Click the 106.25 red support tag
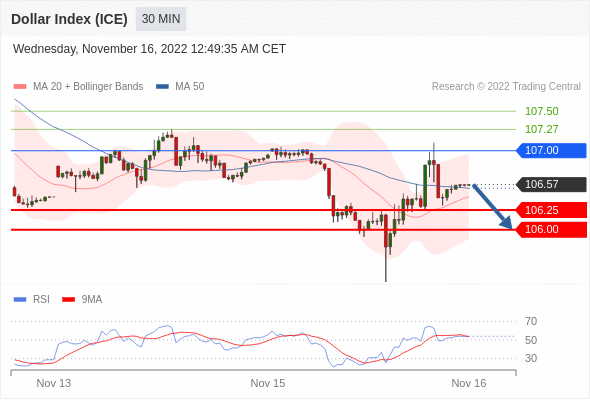This screenshot has width=590, height=400. (x=551, y=210)
